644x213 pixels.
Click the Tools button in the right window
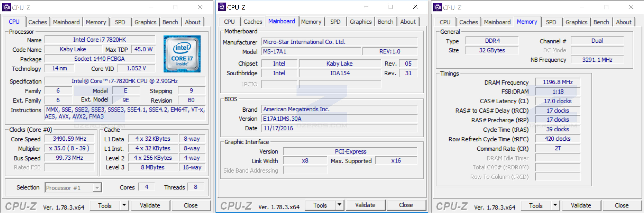536,206
